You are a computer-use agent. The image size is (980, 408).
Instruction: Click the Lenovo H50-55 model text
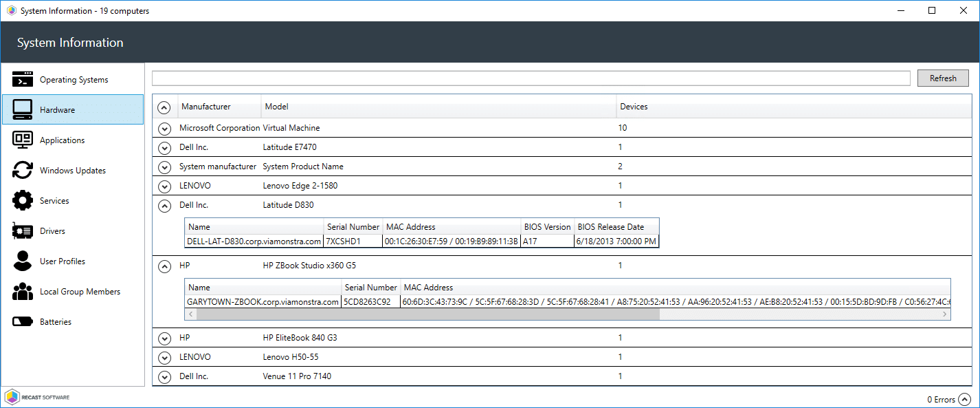(x=291, y=357)
